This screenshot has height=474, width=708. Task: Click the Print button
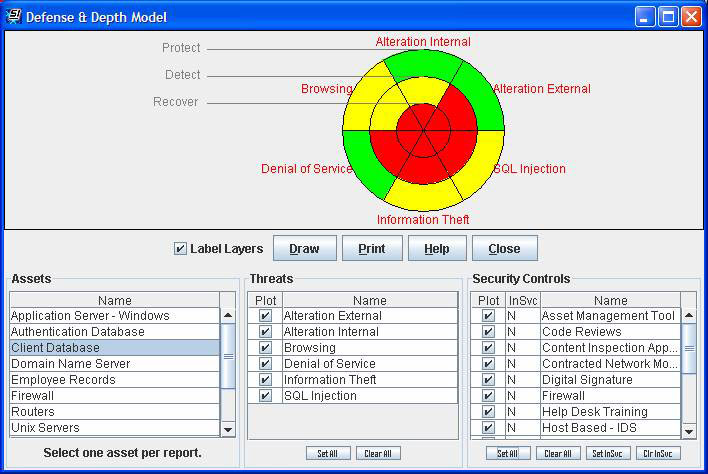pos(372,248)
